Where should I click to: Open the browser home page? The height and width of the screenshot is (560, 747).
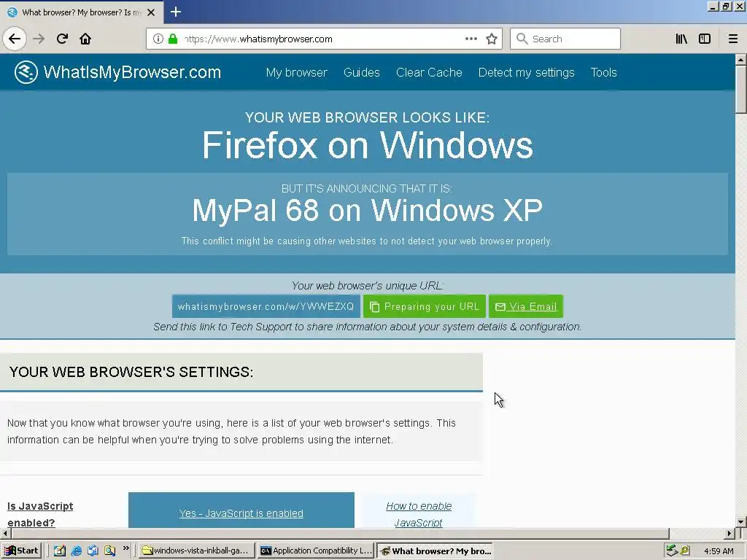[x=85, y=39]
